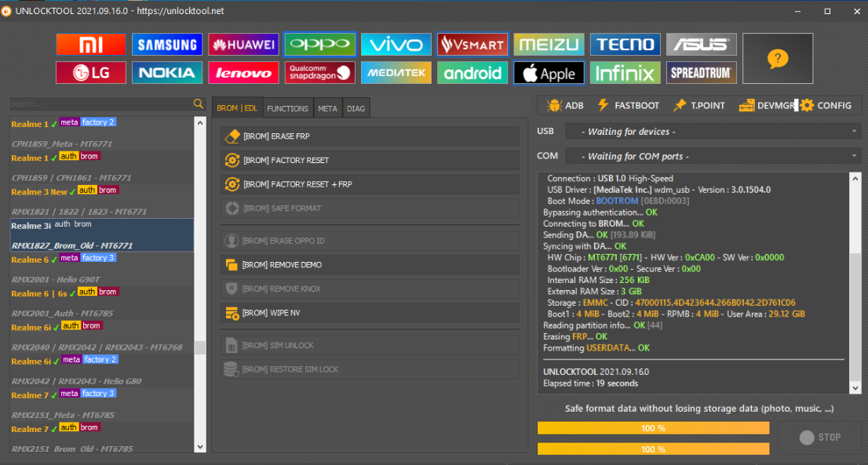Screen dimensions: 868x465
Task: Click the STOP button
Action: [x=820, y=438]
